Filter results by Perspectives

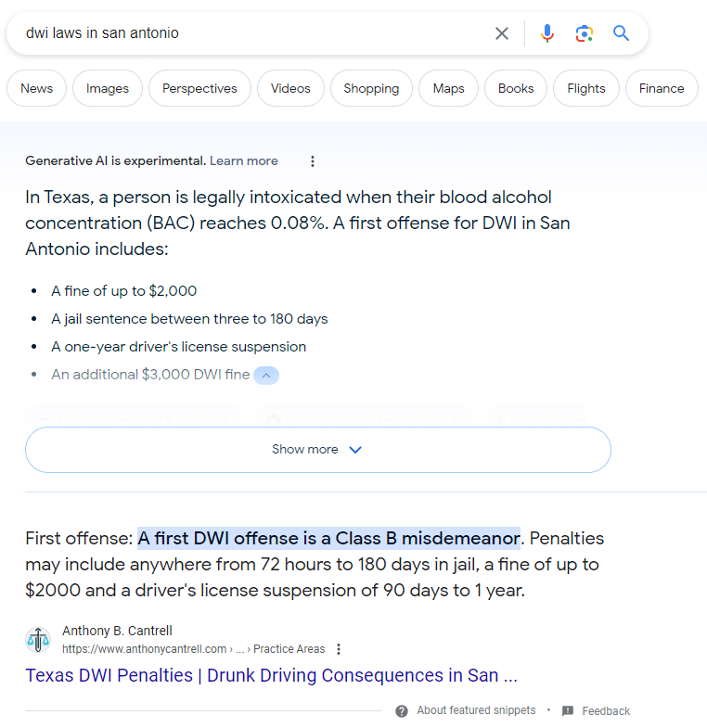click(x=199, y=89)
